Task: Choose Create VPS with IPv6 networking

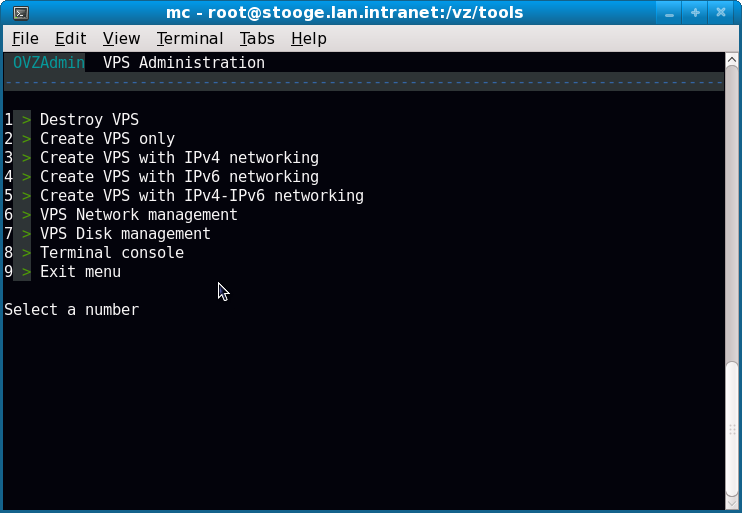Action: point(179,177)
